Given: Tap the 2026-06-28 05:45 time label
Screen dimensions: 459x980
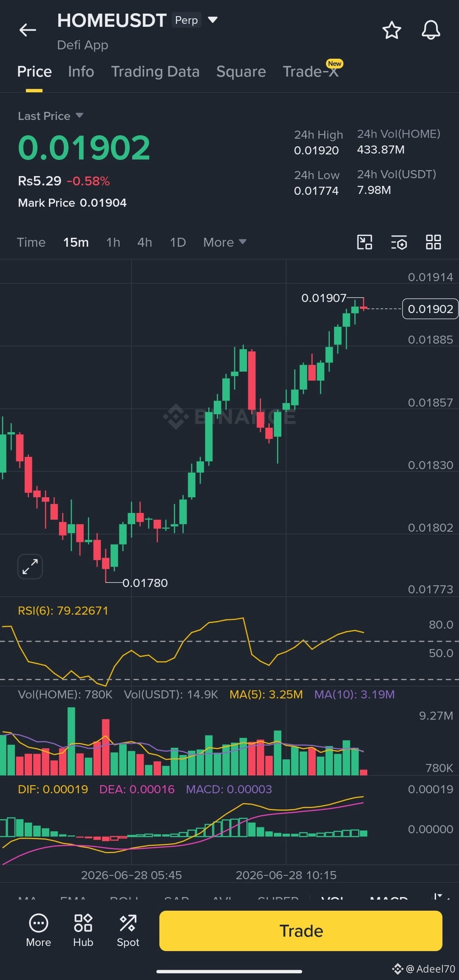Looking at the screenshot, I should click(x=131, y=875).
